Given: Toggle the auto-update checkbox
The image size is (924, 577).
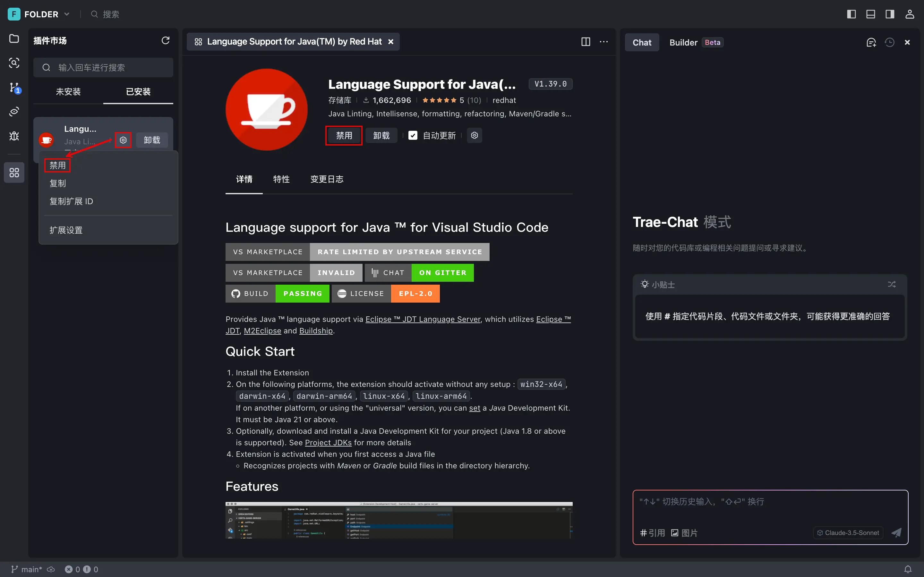Looking at the screenshot, I should point(413,136).
